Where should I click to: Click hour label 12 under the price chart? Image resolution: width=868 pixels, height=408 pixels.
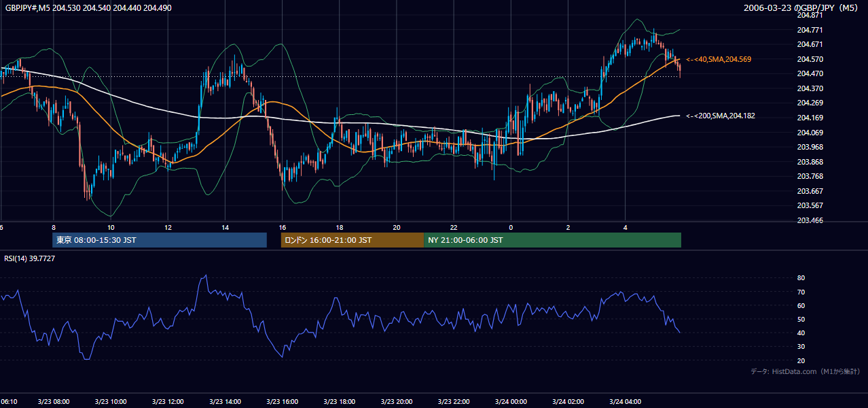click(x=168, y=227)
